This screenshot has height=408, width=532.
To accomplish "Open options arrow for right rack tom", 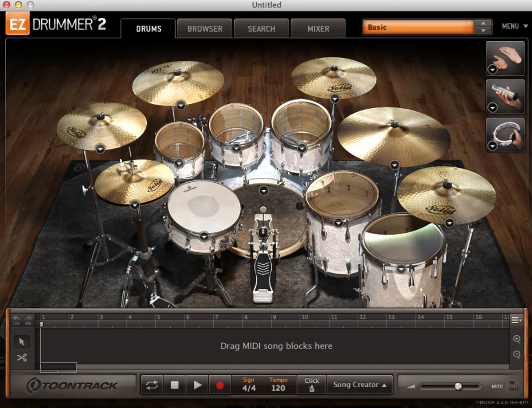I will (x=302, y=148).
